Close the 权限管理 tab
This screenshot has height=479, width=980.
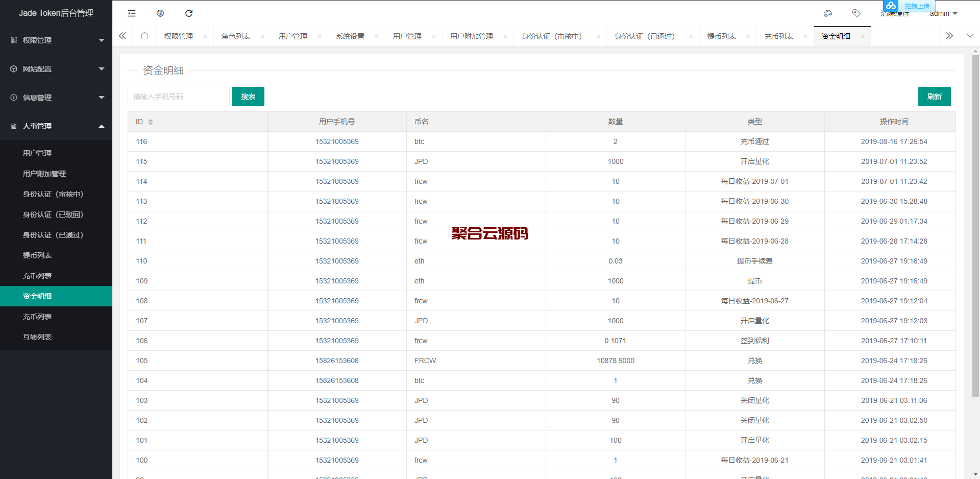pos(205,36)
